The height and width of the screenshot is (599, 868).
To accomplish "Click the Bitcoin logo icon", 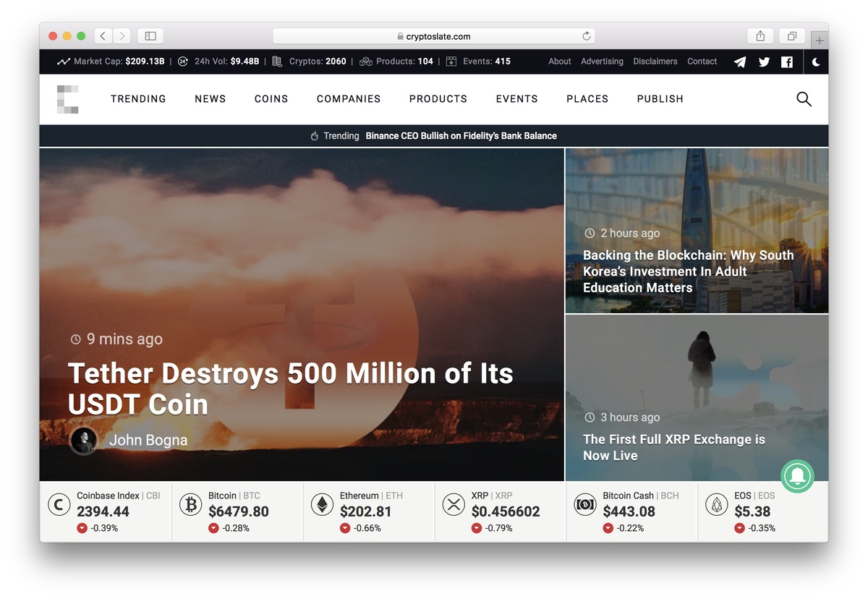I will (x=191, y=505).
